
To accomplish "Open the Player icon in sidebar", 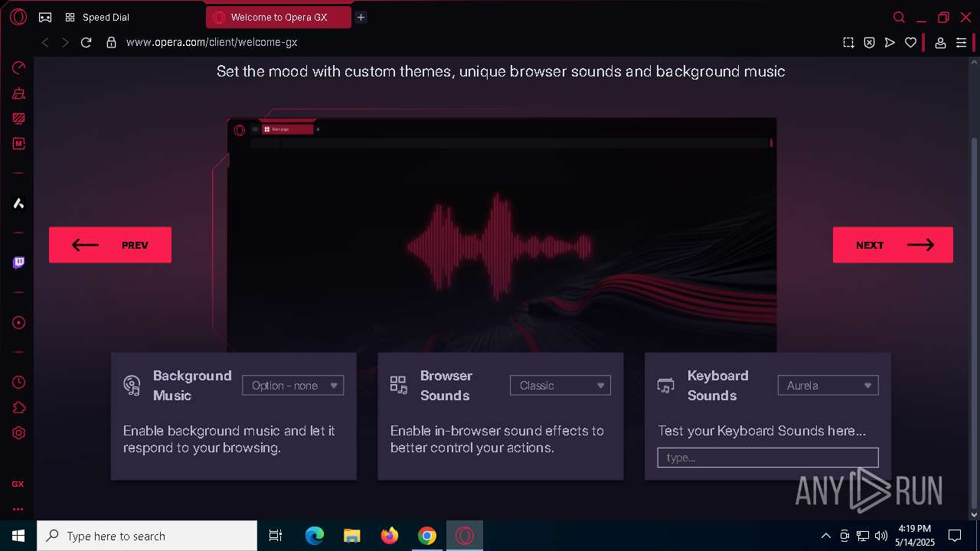I will 18,323.
